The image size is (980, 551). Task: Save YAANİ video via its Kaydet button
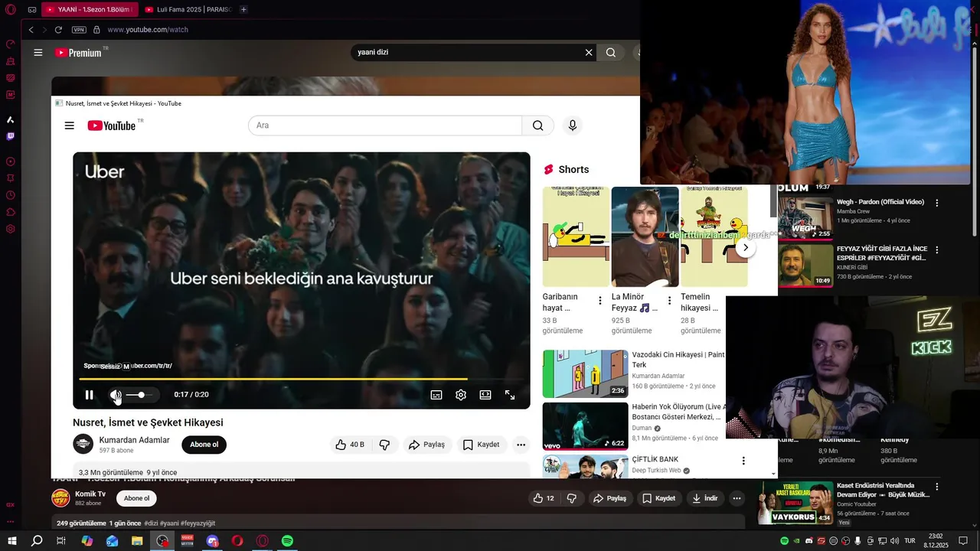[x=658, y=498]
